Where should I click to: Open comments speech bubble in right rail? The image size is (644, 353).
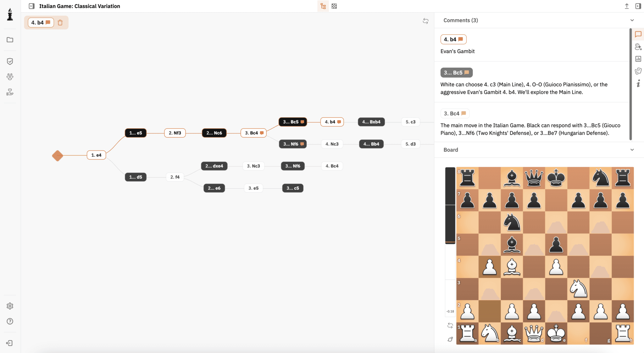point(638,34)
